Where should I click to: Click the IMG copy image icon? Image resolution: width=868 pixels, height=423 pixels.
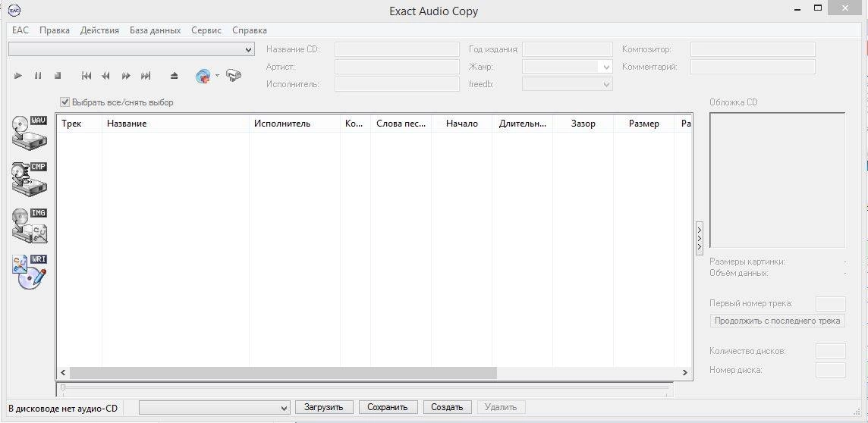pyautogui.click(x=30, y=226)
